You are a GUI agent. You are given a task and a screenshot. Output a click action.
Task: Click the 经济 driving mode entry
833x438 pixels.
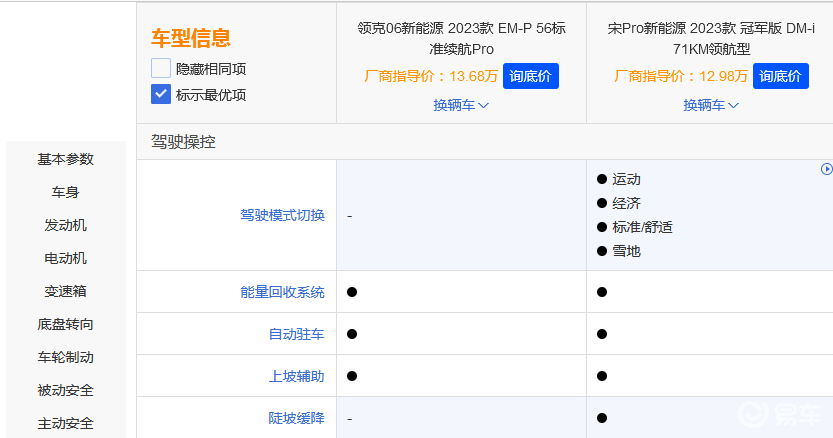click(626, 203)
